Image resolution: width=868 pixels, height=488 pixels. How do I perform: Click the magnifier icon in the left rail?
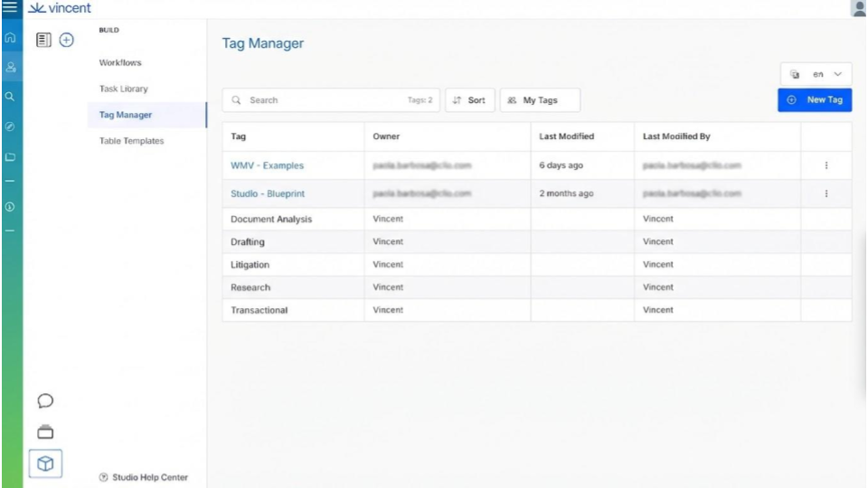pos(10,96)
